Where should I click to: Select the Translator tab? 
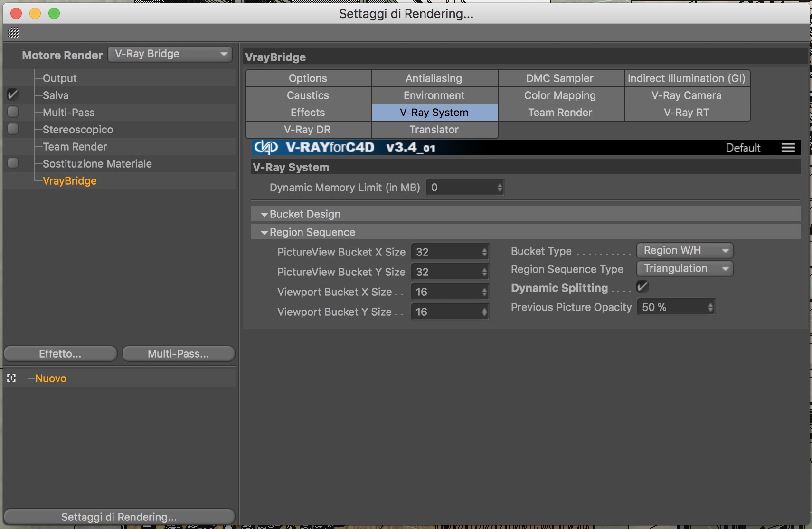434,130
